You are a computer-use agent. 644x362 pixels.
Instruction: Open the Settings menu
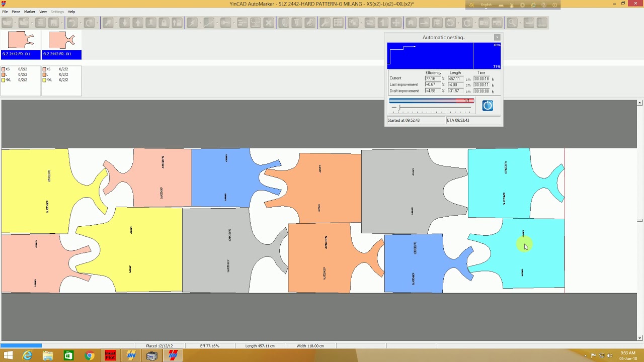click(57, 12)
